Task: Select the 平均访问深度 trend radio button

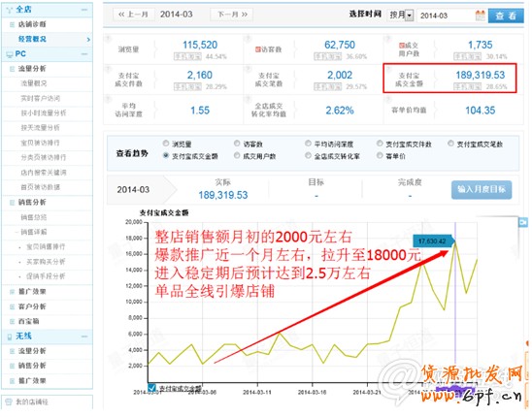Action: pos(308,144)
